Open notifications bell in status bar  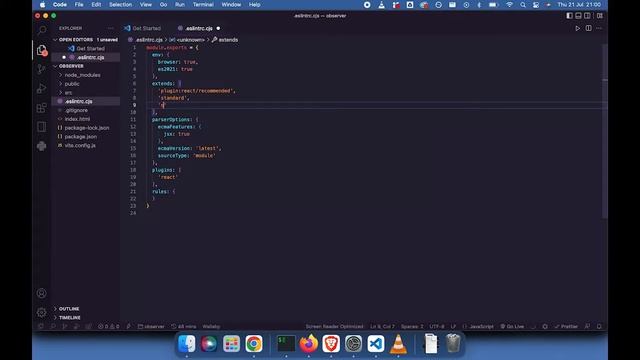click(599, 327)
